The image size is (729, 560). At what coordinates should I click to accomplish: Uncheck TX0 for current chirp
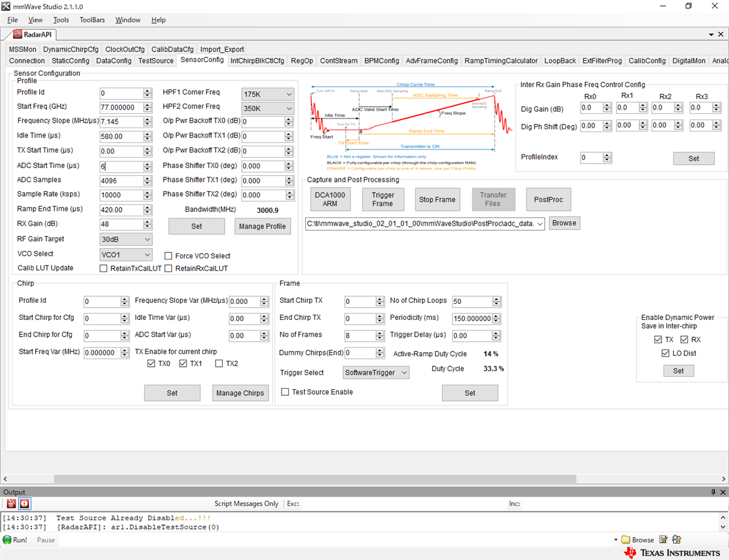(x=151, y=363)
